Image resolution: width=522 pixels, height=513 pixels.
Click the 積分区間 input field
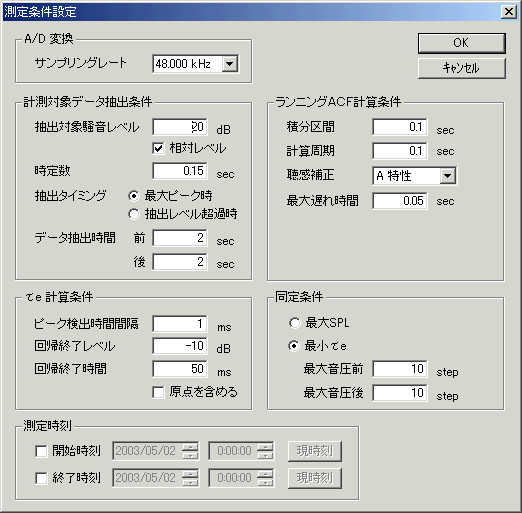tap(400, 127)
